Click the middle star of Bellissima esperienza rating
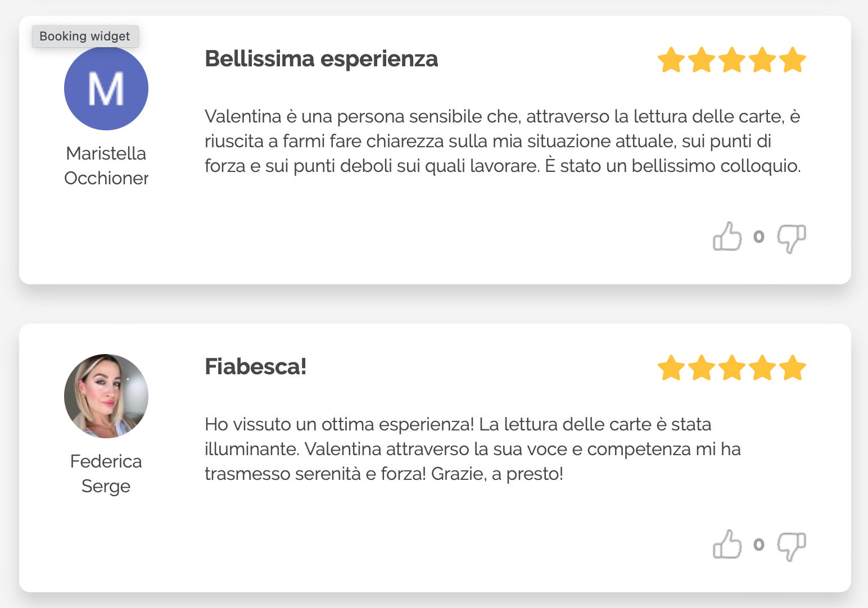This screenshot has height=608, width=868. click(x=732, y=60)
